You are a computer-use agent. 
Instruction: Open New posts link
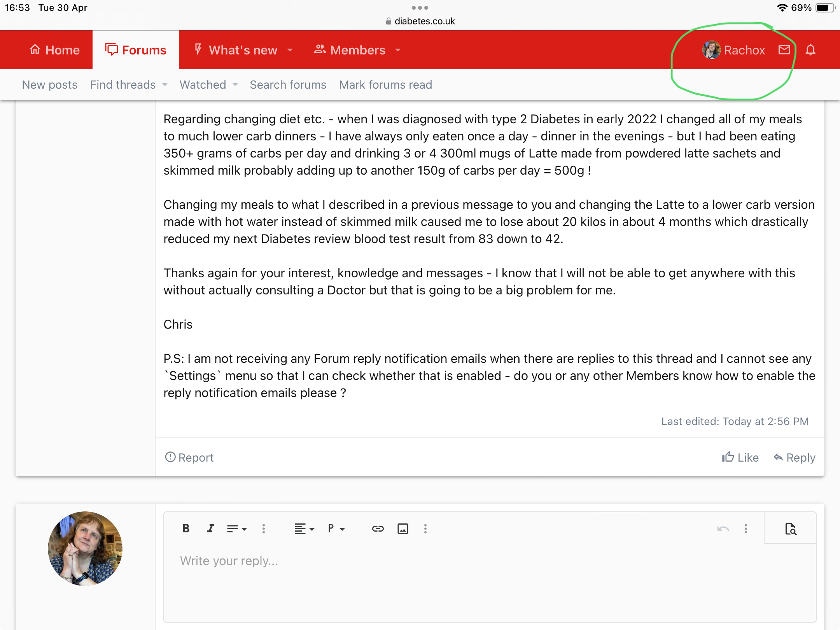50,84
